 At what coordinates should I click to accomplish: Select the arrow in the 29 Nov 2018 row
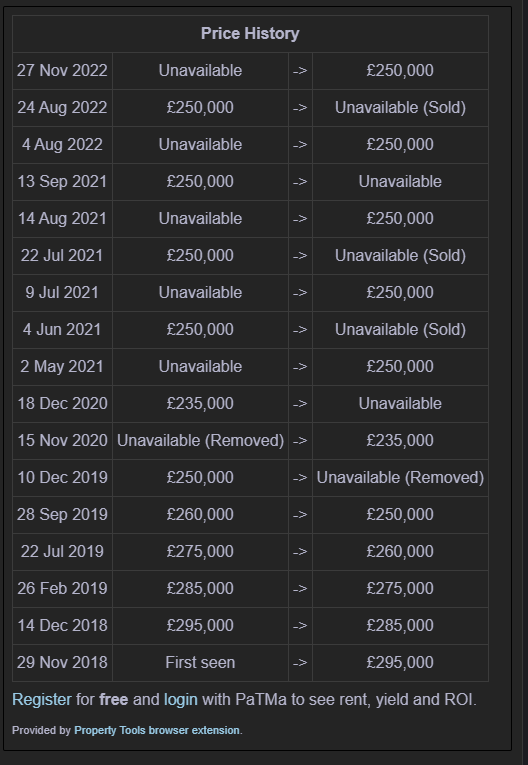pyautogui.click(x=300, y=663)
